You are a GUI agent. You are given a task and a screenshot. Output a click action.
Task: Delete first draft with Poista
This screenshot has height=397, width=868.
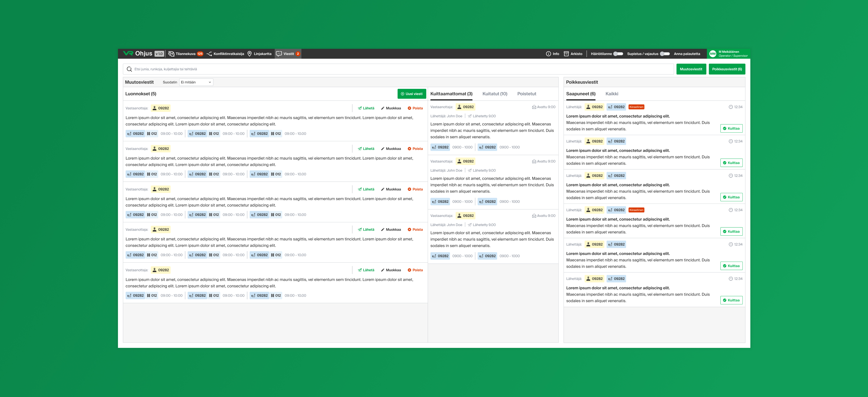(x=415, y=108)
